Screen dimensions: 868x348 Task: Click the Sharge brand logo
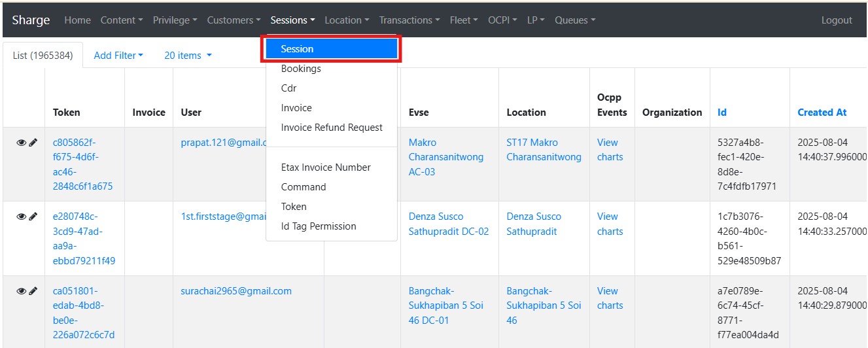point(31,20)
